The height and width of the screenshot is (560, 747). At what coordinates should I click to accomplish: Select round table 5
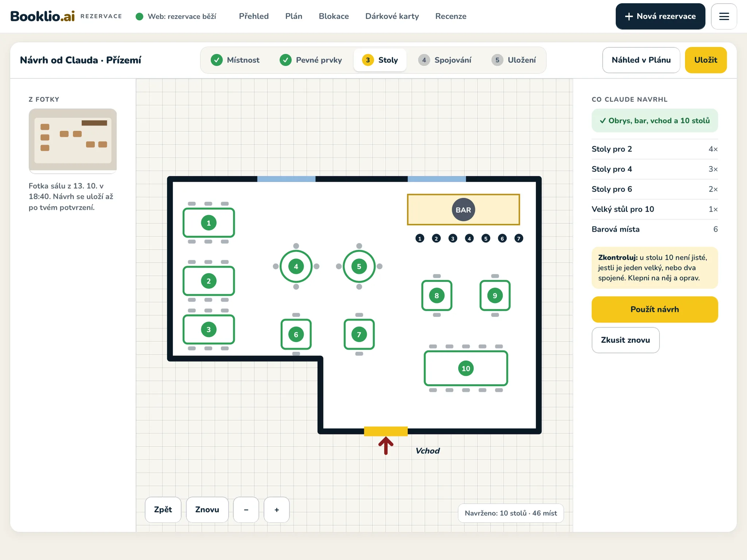pos(359,266)
